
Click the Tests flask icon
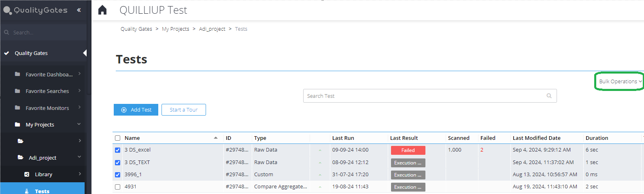[27, 191]
